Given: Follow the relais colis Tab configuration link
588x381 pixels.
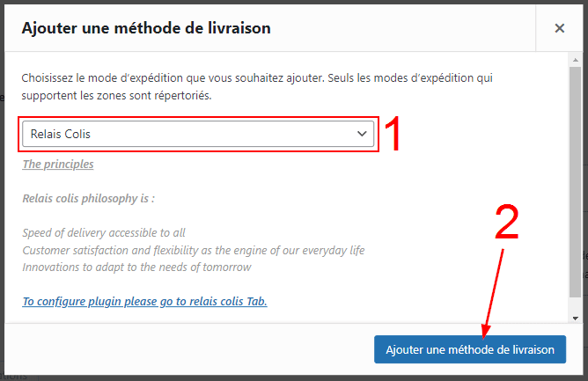Looking at the screenshot, I should pos(144,301).
